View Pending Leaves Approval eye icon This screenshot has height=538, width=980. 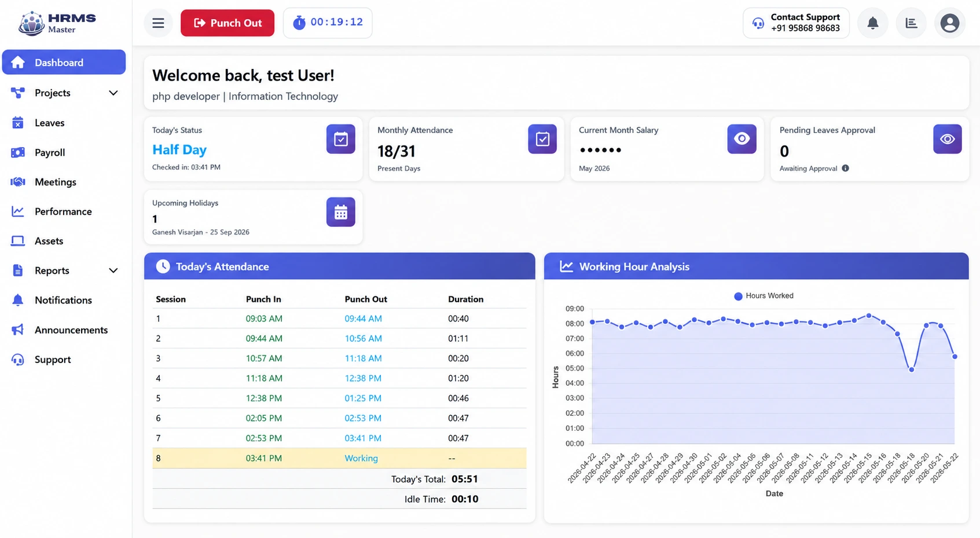click(x=948, y=139)
